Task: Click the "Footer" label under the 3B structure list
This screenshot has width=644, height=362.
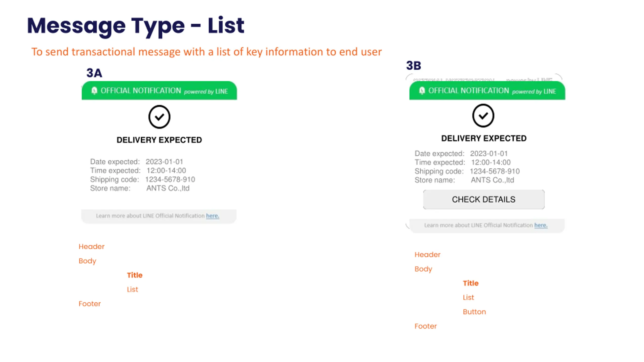Action: click(425, 326)
